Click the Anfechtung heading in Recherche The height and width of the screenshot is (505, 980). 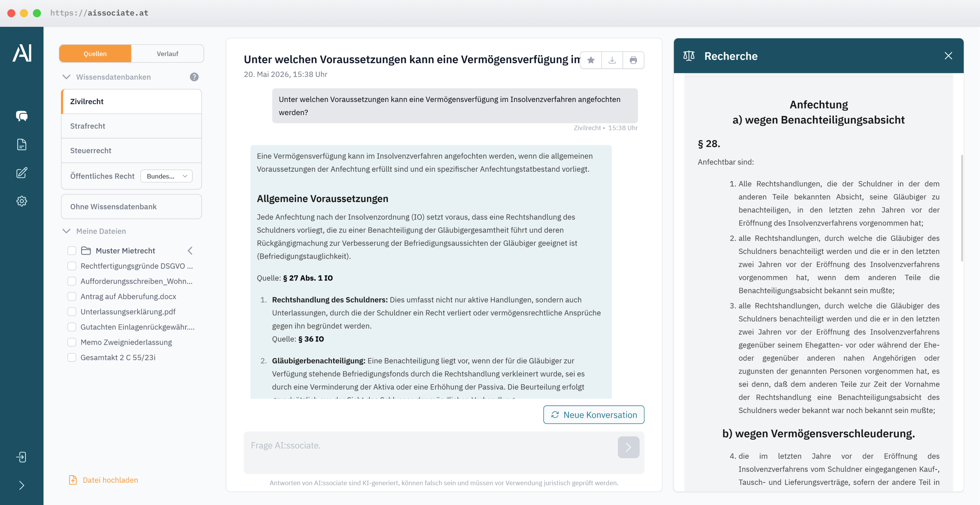[819, 105]
